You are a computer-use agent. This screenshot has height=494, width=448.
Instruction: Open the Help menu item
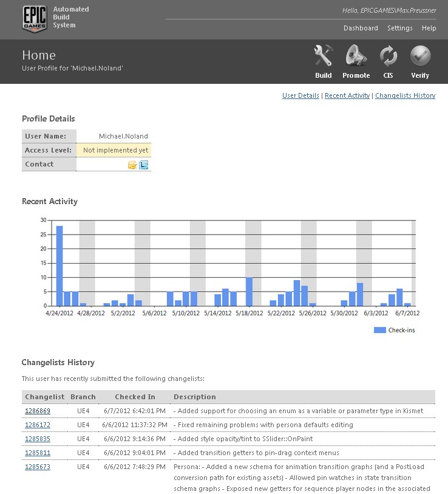pyautogui.click(x=429, y=28)
